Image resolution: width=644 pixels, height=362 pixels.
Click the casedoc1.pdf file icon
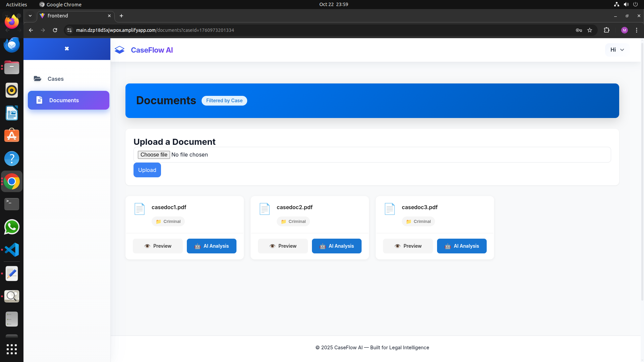tap(140, 209)
